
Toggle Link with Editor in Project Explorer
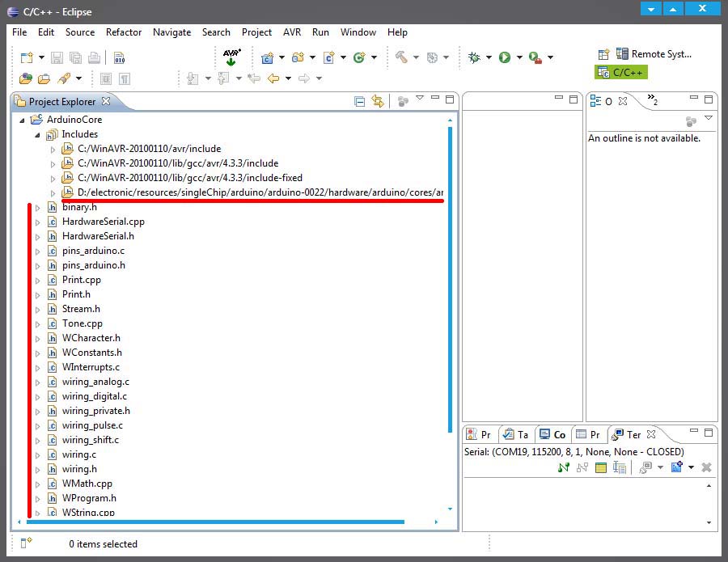378,101
